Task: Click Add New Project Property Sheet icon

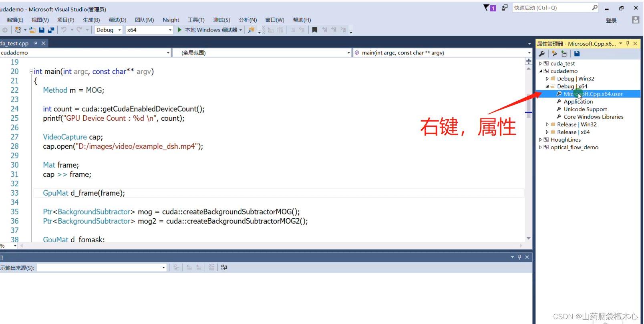Action: pyautogui.click(x=554, y=54)
